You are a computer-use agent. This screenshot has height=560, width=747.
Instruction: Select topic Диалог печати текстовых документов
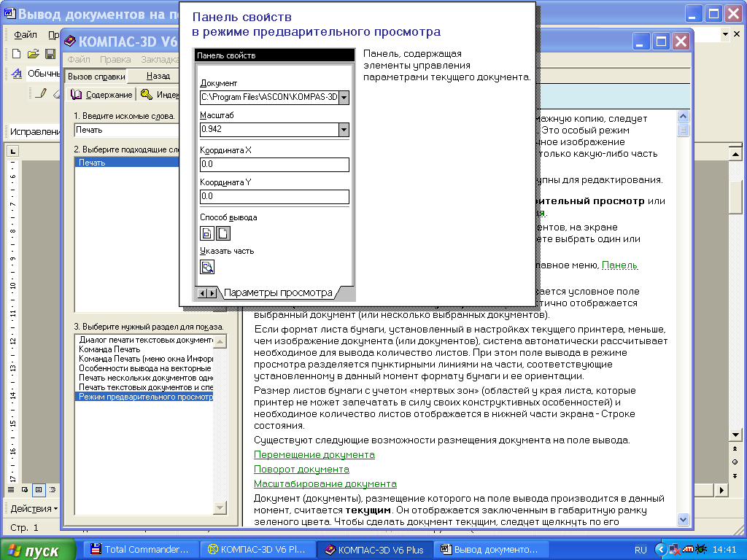145,340
